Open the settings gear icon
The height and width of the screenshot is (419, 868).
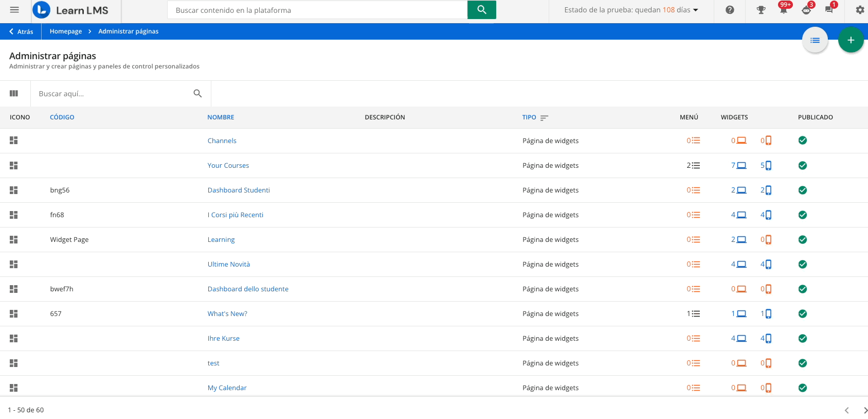coord(859,10)
